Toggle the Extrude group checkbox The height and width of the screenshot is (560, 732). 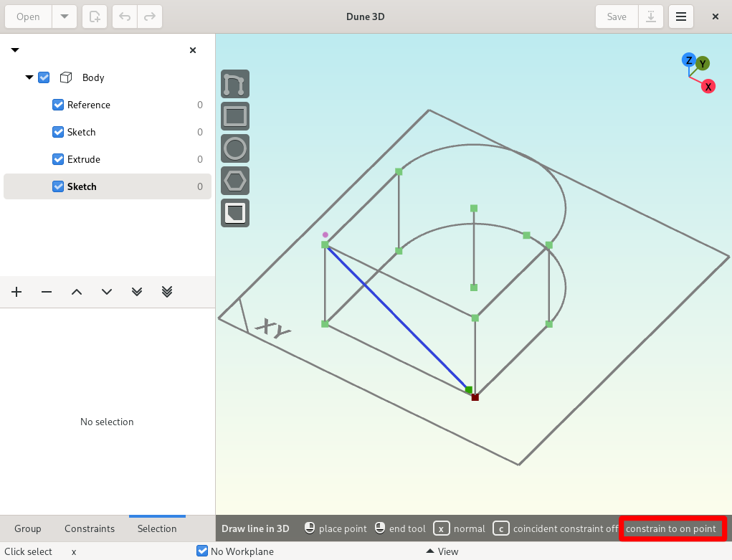(58, 159)
